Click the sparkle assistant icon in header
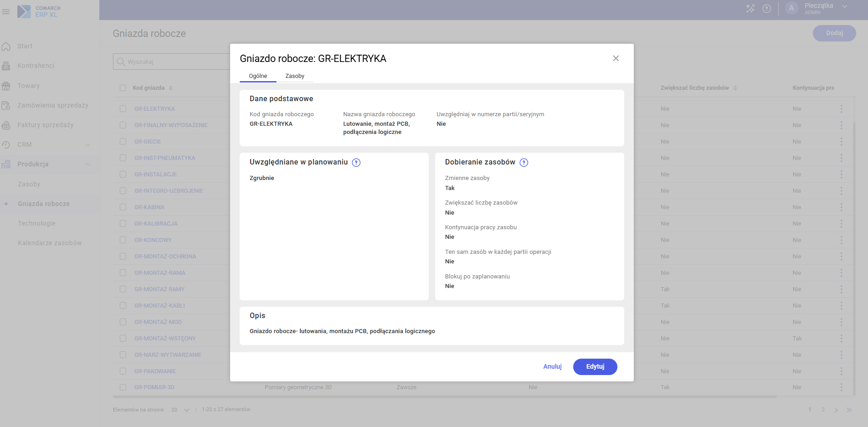 pos(750,9)
